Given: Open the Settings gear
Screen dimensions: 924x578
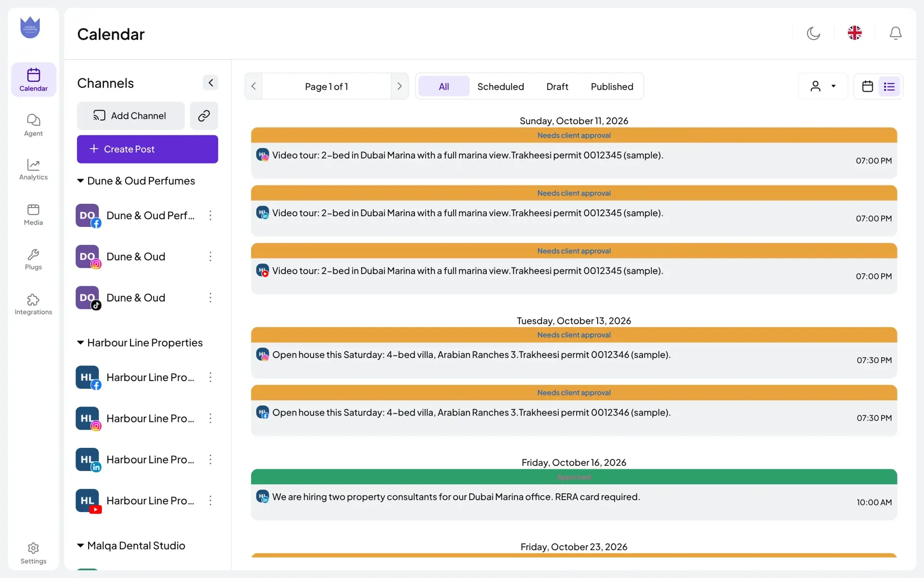Looking at the screenshot, I should [x=33, y=553].
